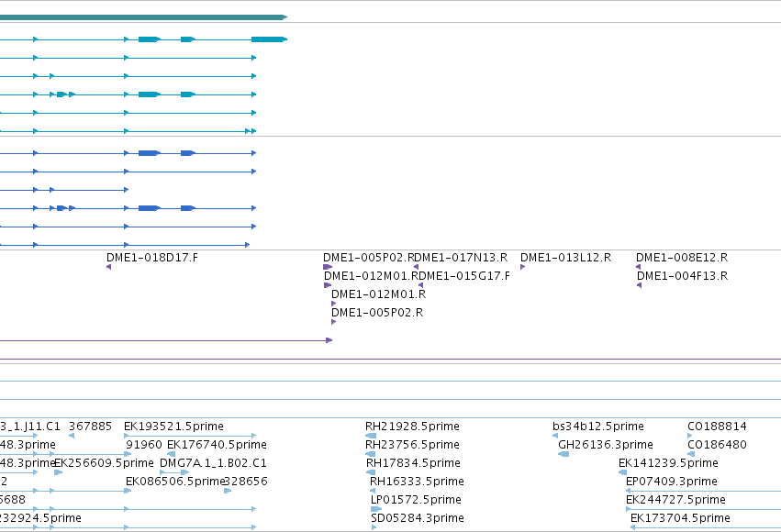781x532 pixels.
Task: Select the thick teal gene bar at top
Action: tap(143, 17)
